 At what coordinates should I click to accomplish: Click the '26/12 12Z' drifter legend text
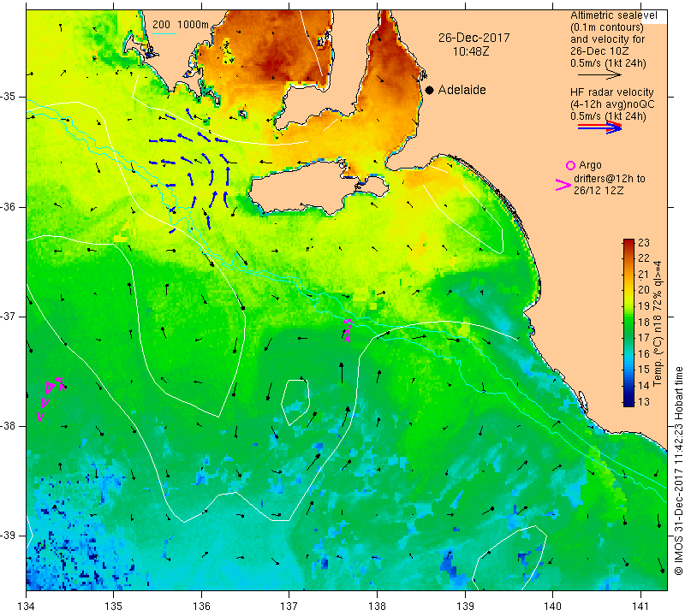coord(599,190)
